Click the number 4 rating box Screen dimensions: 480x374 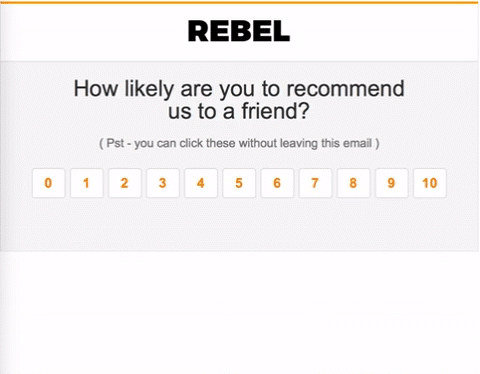pos(201,183)
